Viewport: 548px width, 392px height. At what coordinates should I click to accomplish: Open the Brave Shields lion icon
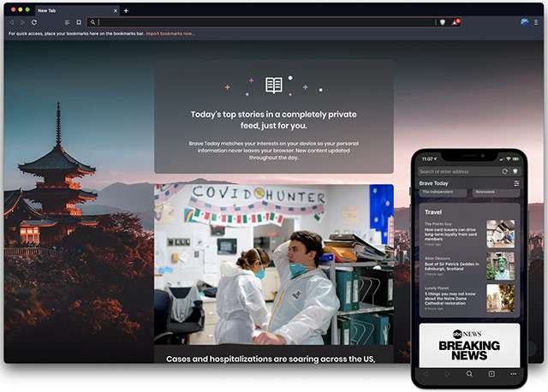click(x=442, y=21)
